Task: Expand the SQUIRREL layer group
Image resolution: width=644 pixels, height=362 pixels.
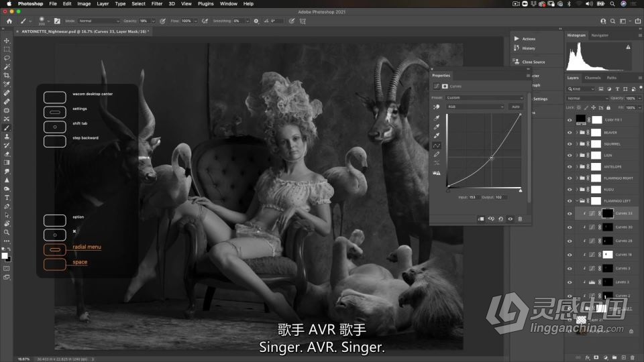Action: (577, 144)
